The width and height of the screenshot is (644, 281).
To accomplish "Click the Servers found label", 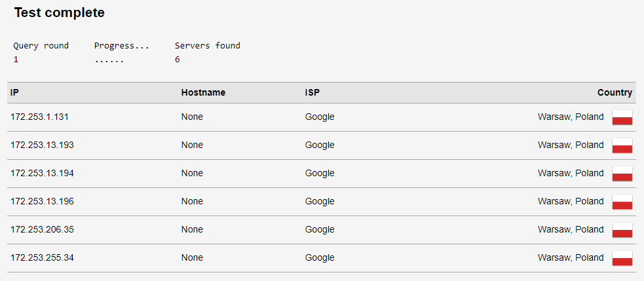I will [208, 46].
